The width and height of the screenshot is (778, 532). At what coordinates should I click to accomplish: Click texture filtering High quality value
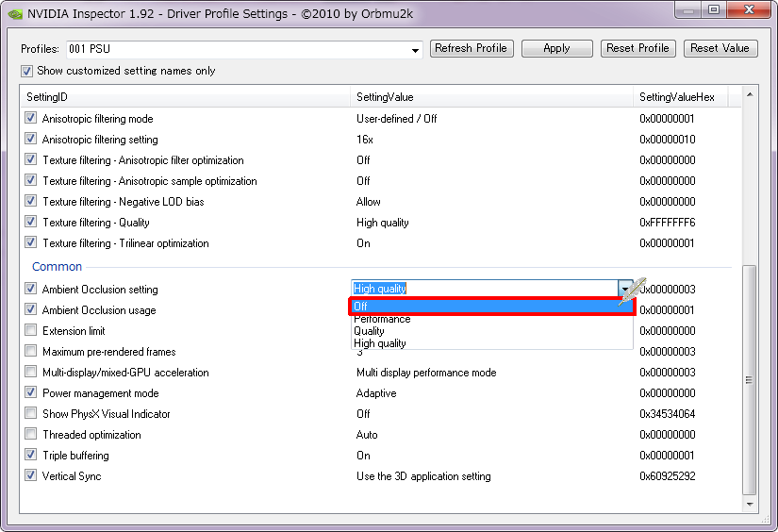tap(383, 223)
